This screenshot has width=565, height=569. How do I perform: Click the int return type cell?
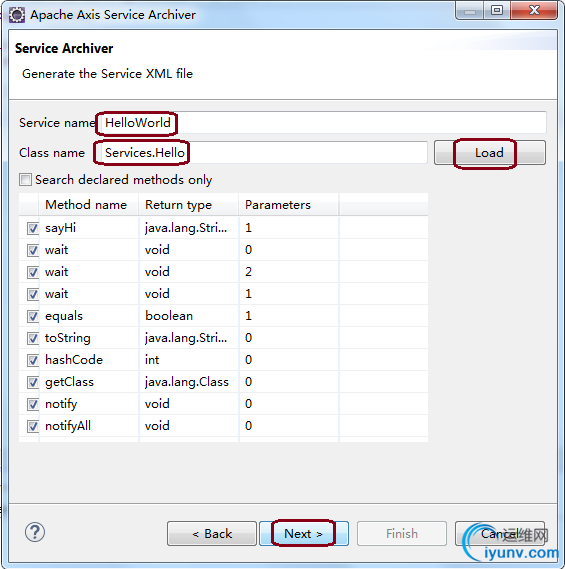[152, 360]
